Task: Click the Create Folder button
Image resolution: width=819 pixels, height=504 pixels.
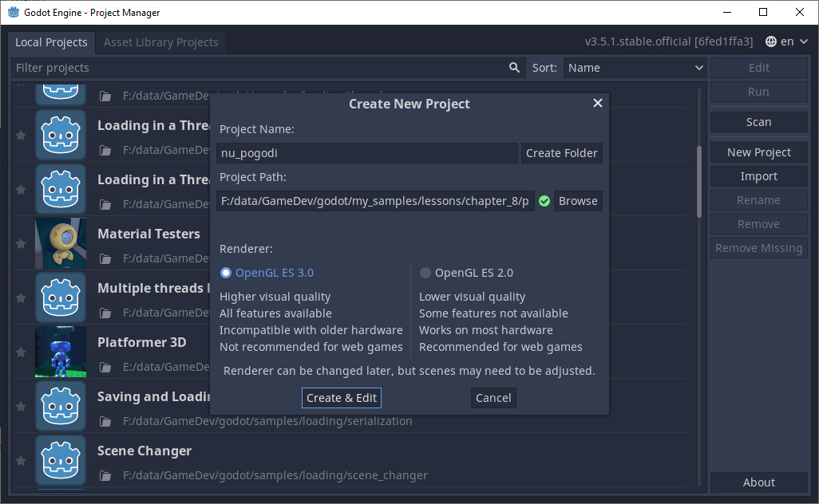Action: click(561, 153)
